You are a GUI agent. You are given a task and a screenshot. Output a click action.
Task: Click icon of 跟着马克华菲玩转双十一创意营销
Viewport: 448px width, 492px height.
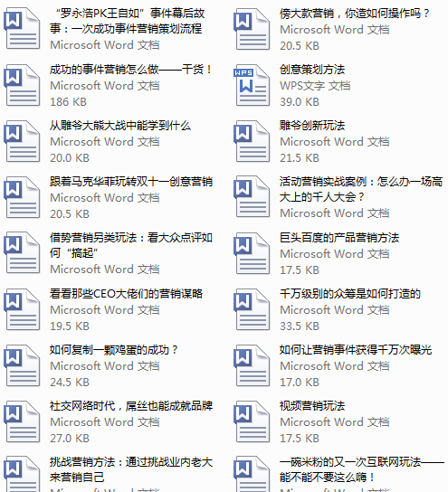22,197
